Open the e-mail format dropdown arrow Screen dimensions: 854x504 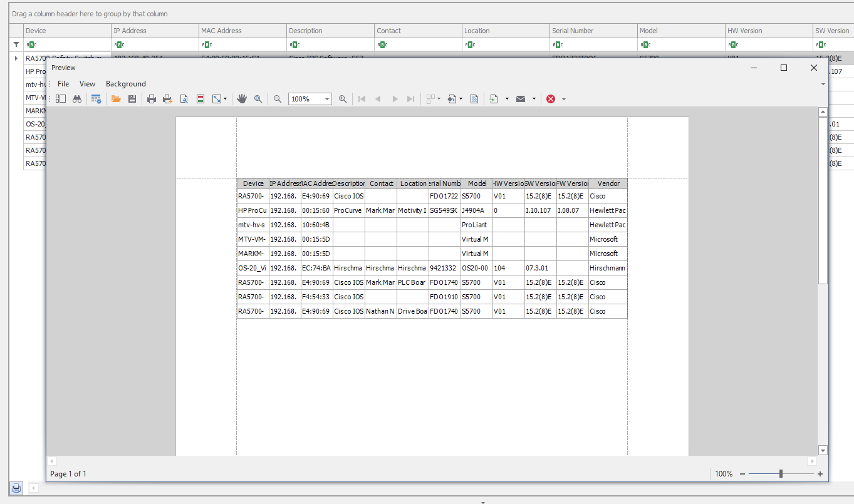pos(534,99)
